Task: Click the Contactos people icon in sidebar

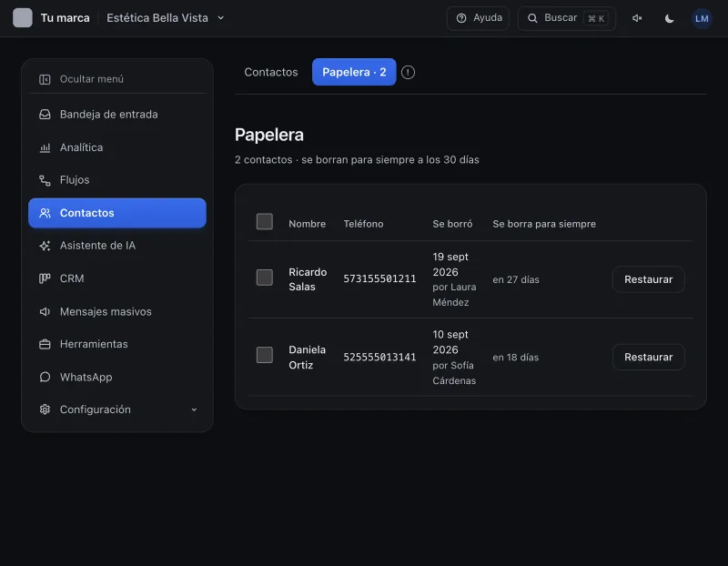Action: pos(45,213)
